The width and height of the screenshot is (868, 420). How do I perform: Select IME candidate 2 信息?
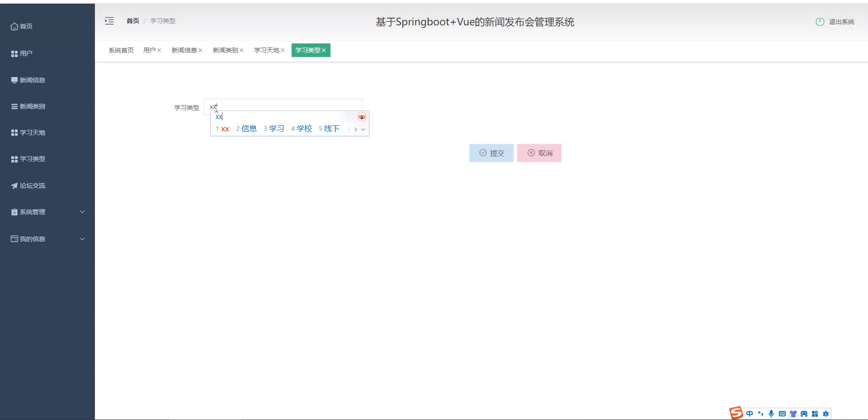(246, 129)
